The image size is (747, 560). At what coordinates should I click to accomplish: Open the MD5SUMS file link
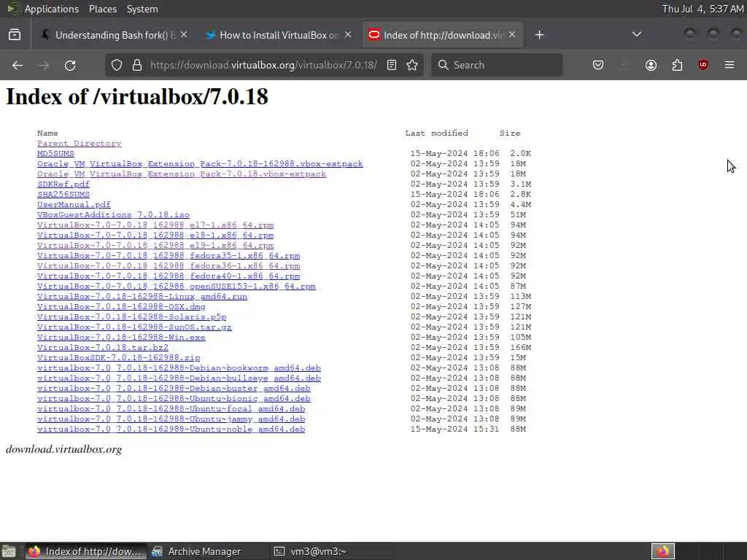(55, 154)
